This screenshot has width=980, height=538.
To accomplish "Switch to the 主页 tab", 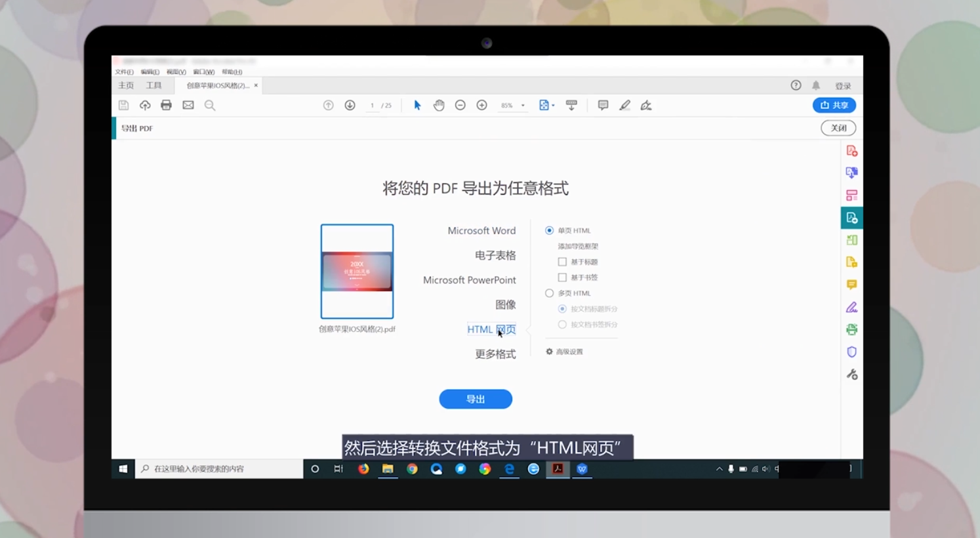I will pos(126,85).
